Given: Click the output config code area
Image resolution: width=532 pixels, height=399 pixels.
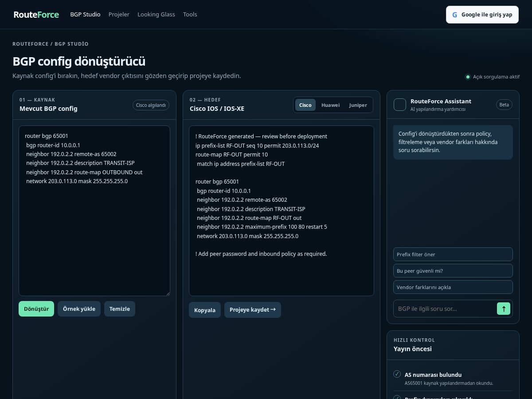Looking at the screenshot, I should [x=282, y=211].
